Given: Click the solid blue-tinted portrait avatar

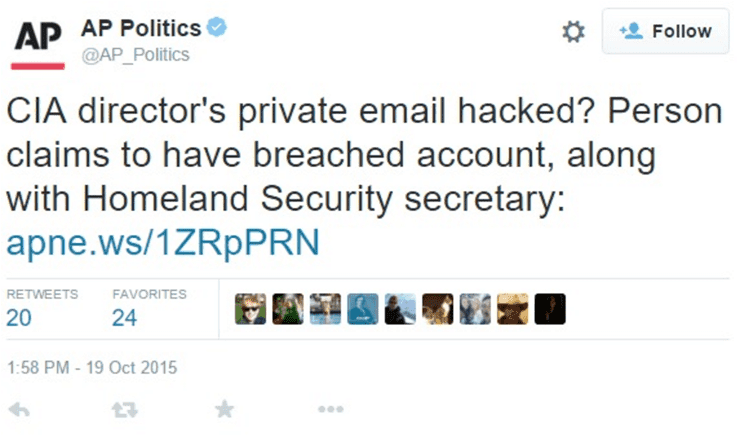Looking at the screenshot, I should [x=363, y=309].
